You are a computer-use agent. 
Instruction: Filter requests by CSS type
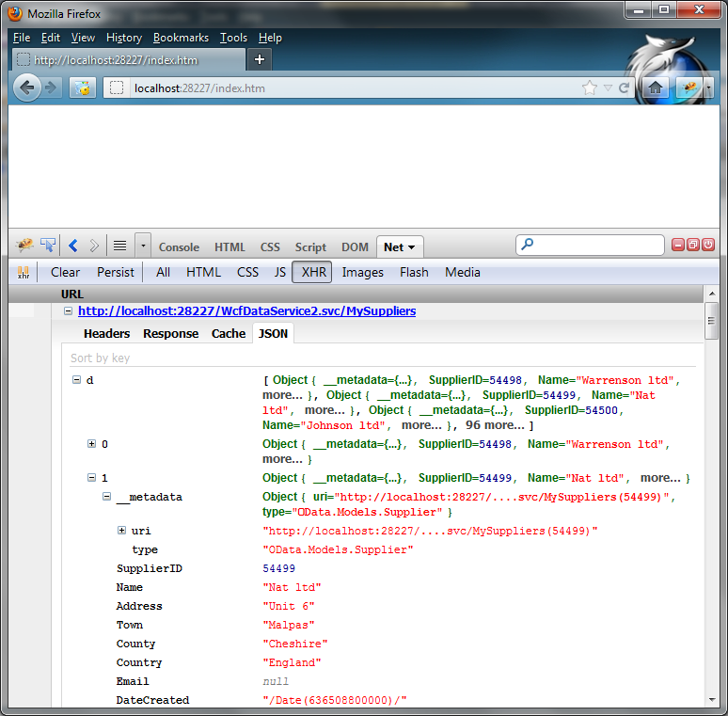248,272
